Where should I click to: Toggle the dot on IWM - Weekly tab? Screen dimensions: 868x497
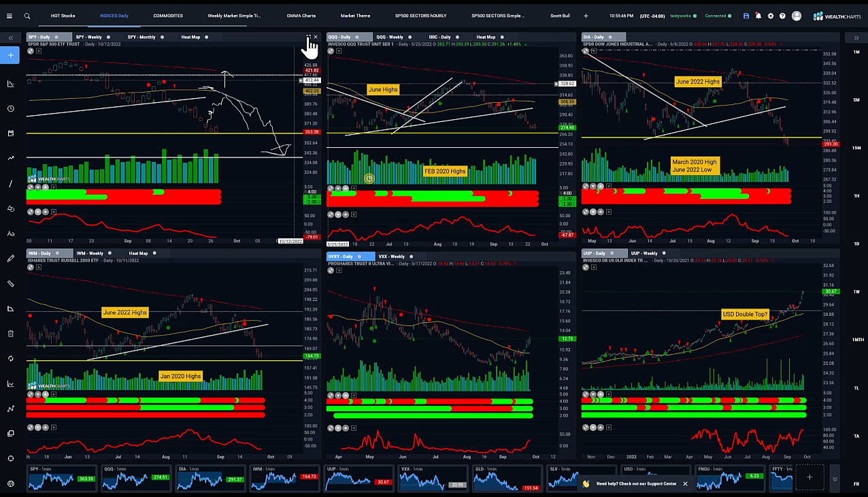coord(110,253)
